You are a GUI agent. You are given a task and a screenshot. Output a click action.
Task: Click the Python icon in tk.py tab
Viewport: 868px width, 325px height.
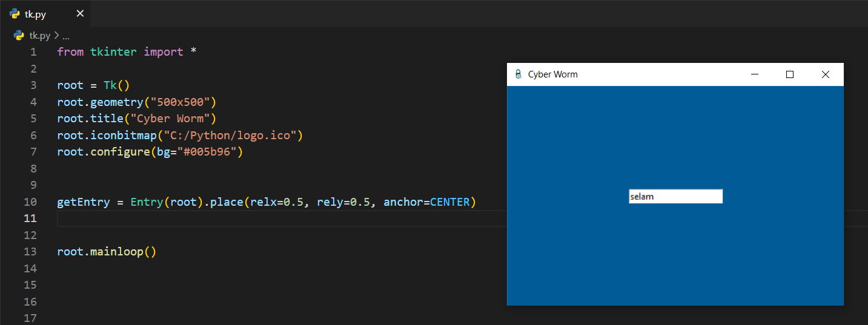tap(15, 14)
